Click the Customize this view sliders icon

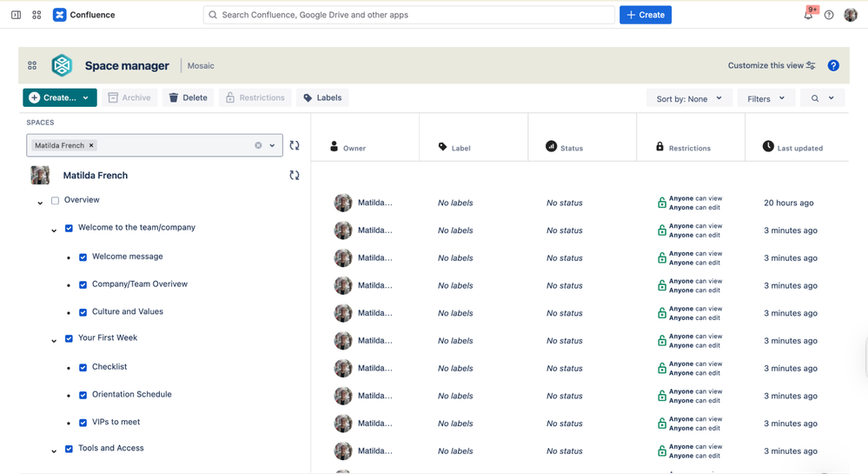click(811, 65)
